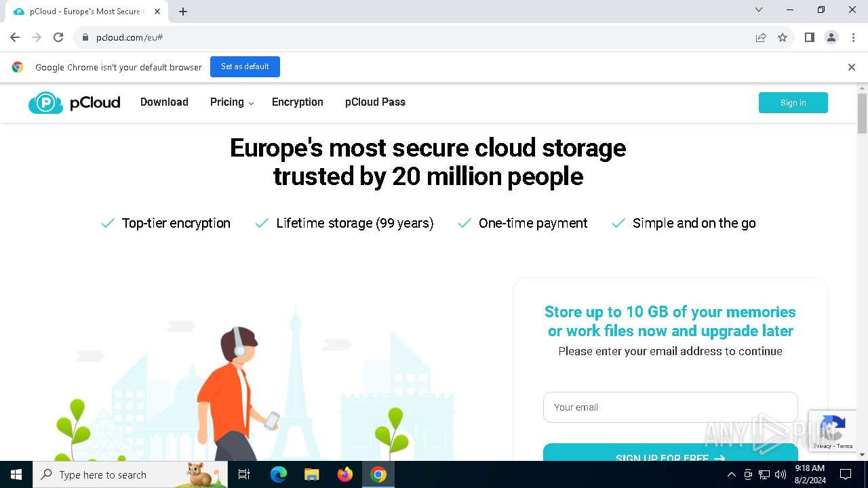Open File Explorer from the taskbar

[311, 474]
